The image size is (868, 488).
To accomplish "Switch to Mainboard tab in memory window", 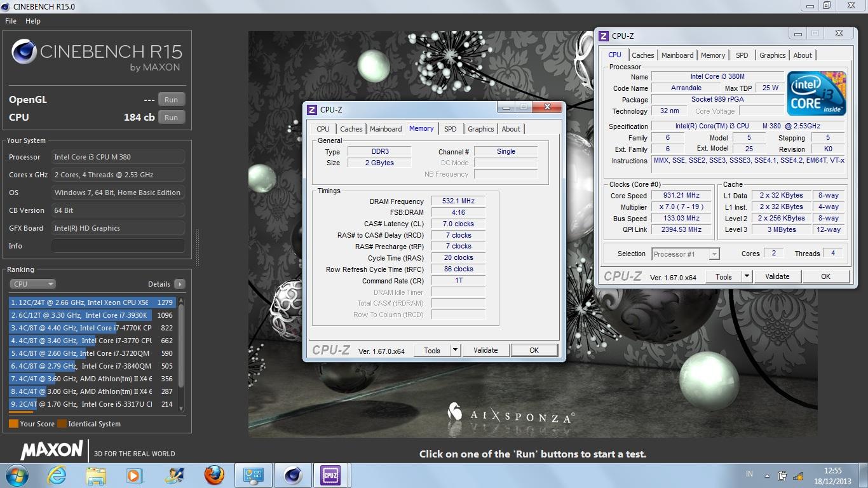I will pos(386,129).
